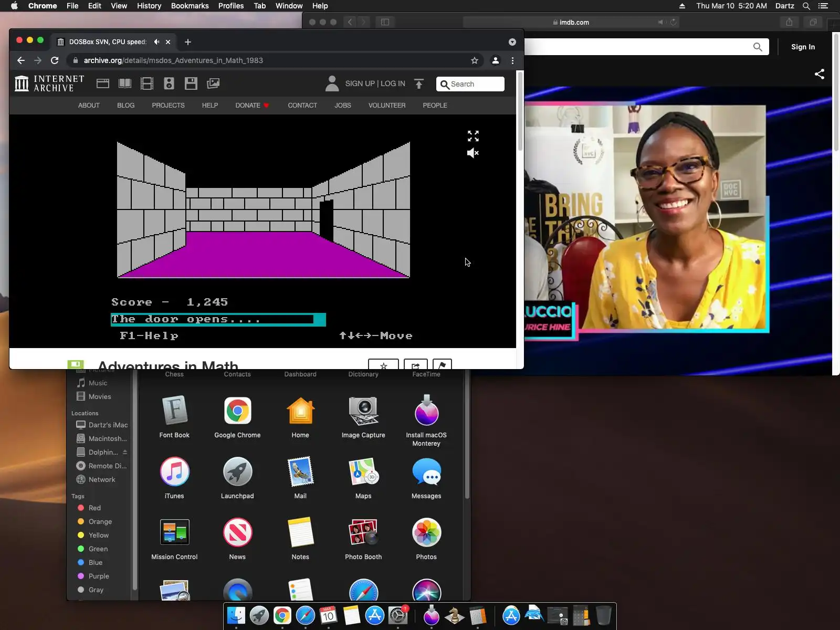Bookmark this page with the star icon
Screen dimensions: 840x630
(475, 60)
